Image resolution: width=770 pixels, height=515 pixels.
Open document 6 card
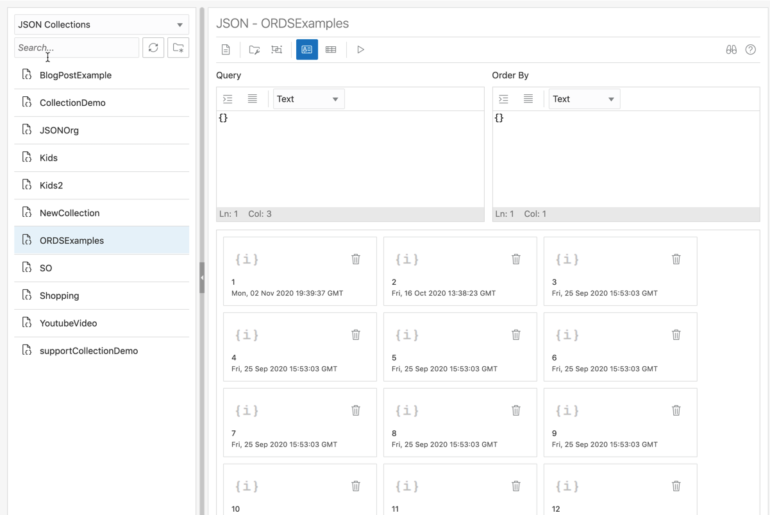click(619, 346)
